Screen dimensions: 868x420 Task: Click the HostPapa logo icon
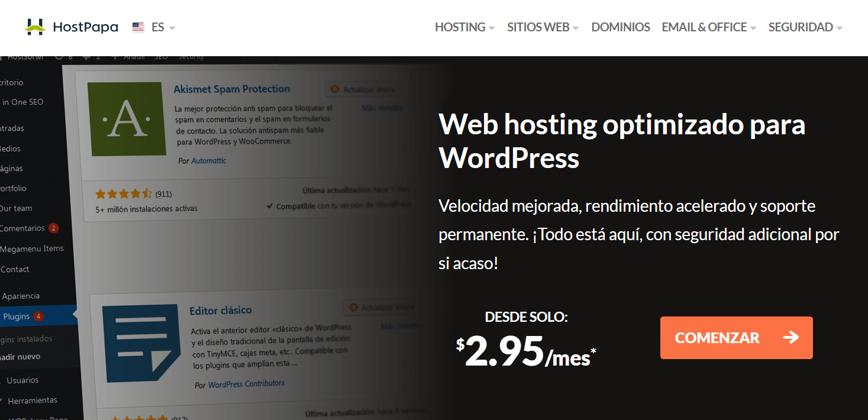pyautogui.click(x=35, y=27)
